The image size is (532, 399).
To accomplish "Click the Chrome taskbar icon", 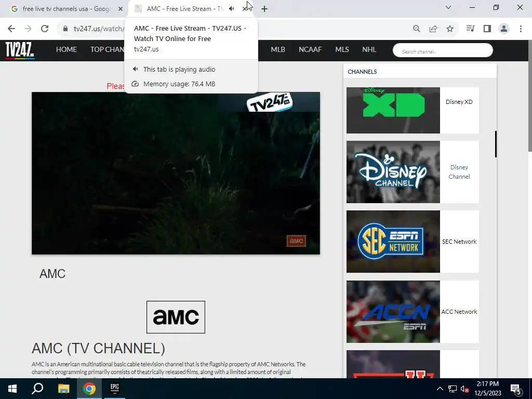I will pyautogui.click(x=89, y=389).
